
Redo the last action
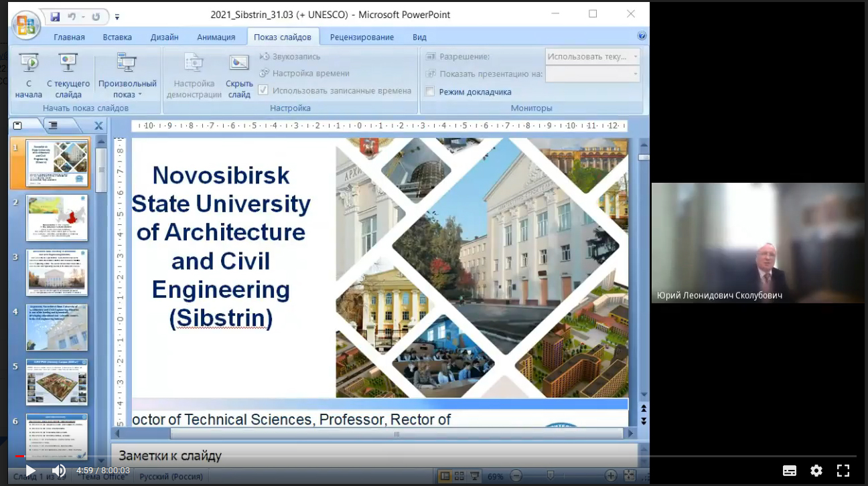(96, 15)
